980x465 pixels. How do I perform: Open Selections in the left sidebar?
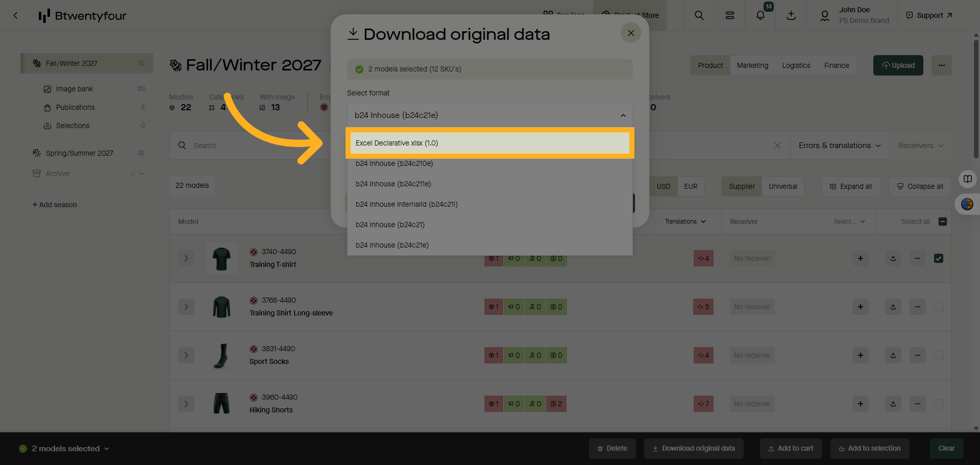(73, 126)
